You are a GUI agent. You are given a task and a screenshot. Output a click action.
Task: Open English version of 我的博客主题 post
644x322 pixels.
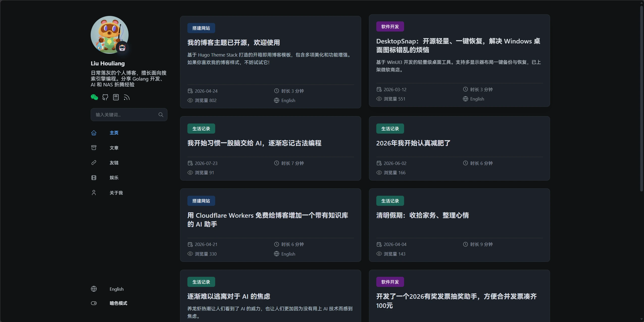coord(288,100)
